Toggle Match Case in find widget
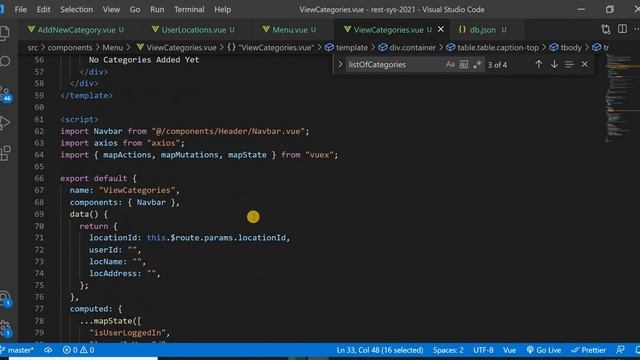The width and height of the screenshot is (640, 360). tap(450, 64)
